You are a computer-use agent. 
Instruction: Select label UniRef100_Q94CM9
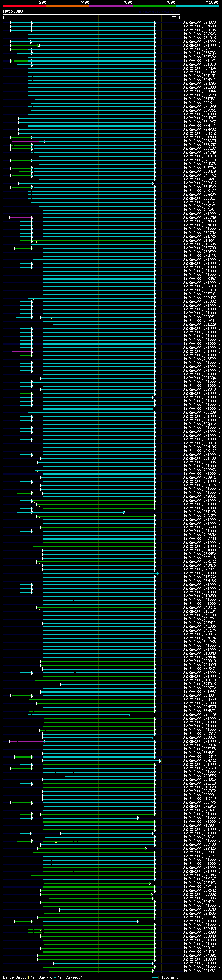[199, 152]
